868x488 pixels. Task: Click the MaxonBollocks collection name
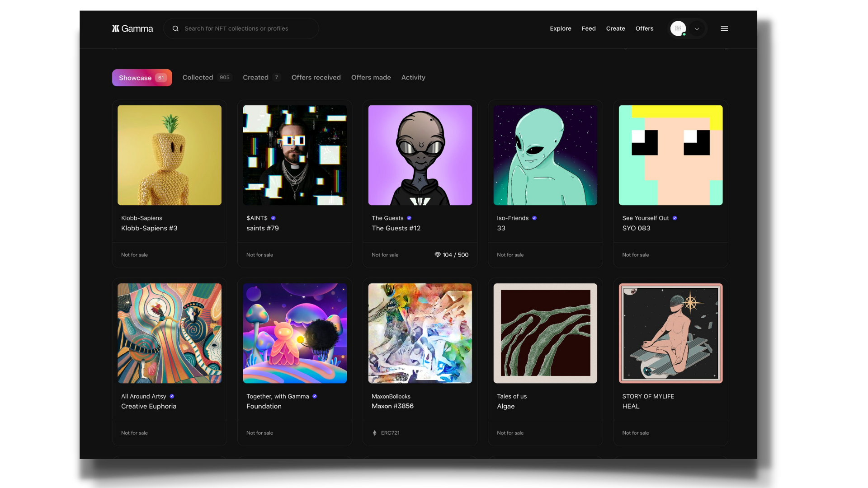(x=391, y=396)
